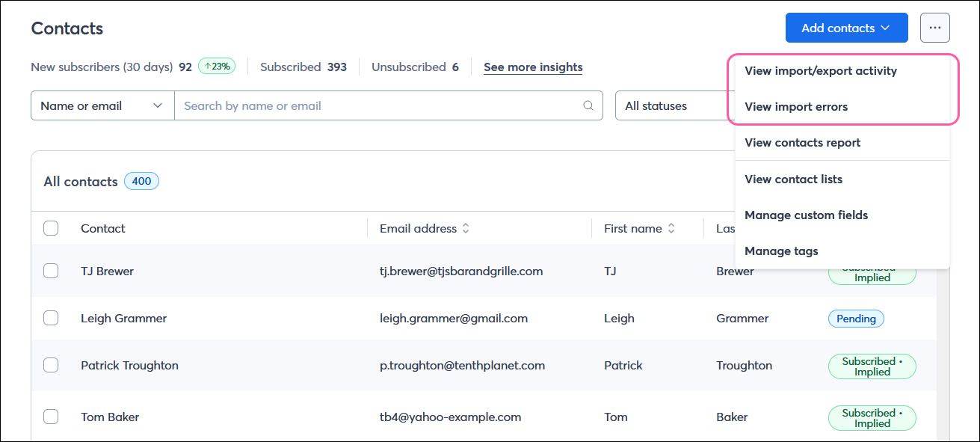Check the checkbox next to TJ Brewer
This screenshot has width=980, height=442.
[51, 271]
